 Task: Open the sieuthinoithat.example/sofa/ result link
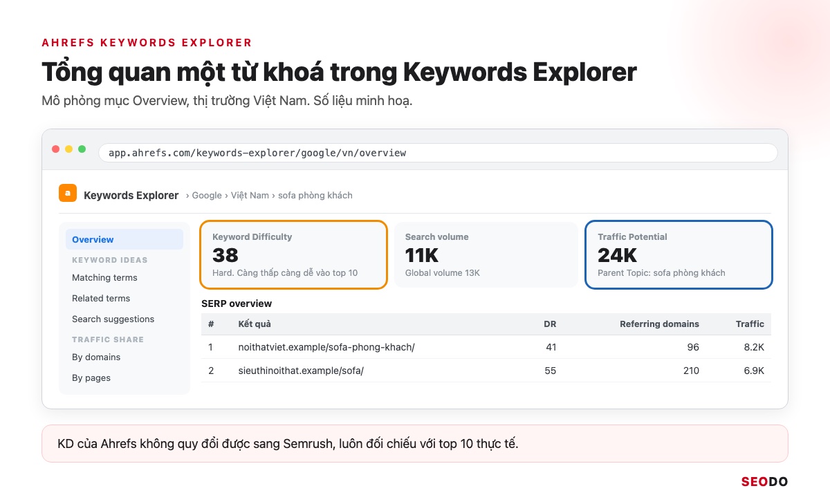point(301,371)
